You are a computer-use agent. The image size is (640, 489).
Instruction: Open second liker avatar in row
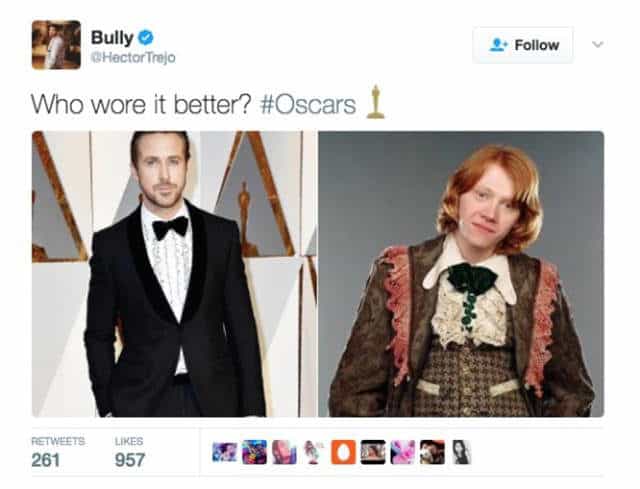coord(254,452)
